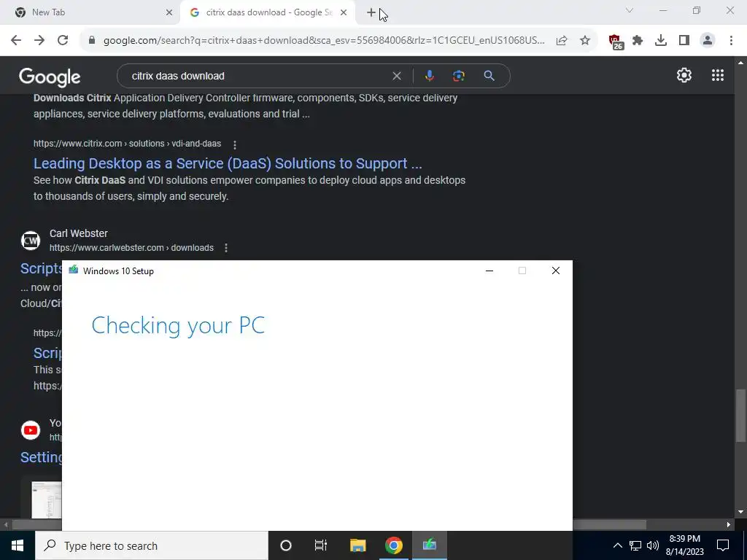Click the URL in the address bar
747x560 pixels.
pyautogui.click(x=323, y=41)
